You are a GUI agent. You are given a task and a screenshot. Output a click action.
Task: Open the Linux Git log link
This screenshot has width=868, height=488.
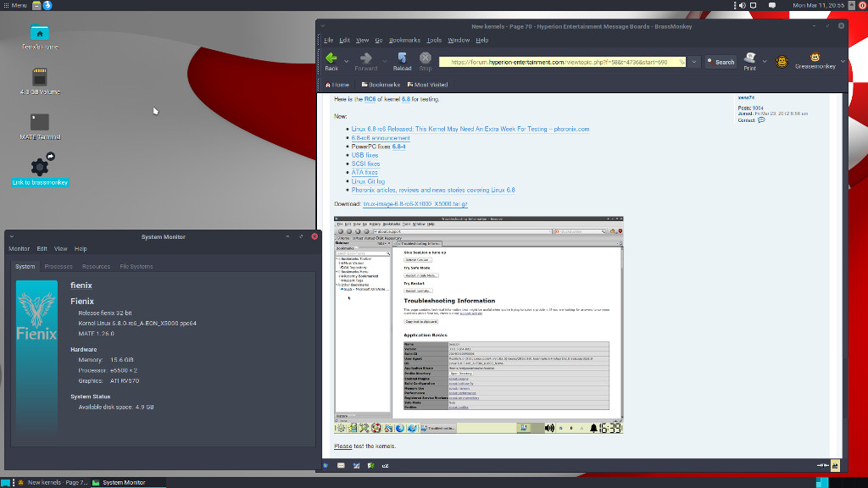(x=368, y=181)
